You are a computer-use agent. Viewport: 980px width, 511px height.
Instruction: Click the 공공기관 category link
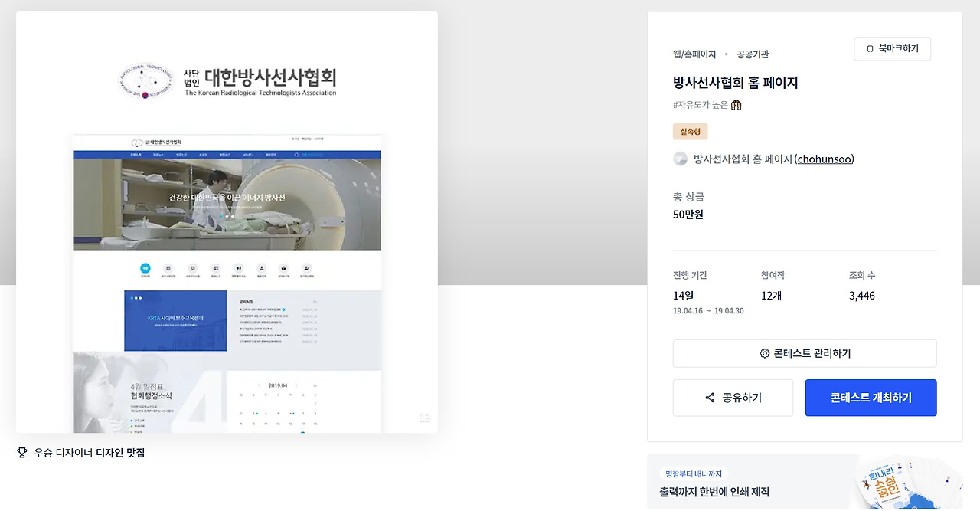click(753, 54)
